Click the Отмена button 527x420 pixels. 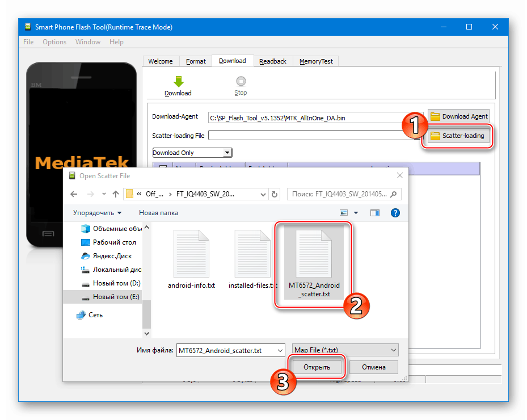(x=373, y=367)
